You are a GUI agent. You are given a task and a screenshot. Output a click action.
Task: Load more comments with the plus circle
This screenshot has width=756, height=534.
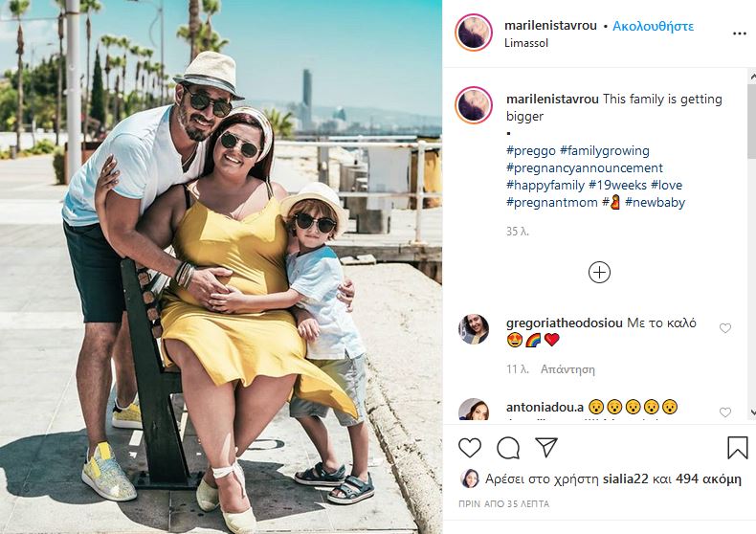tap(599, 273)
